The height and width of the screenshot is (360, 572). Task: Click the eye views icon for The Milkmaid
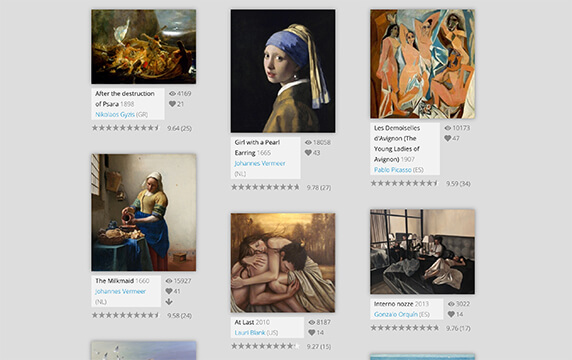tap(169, 281)
